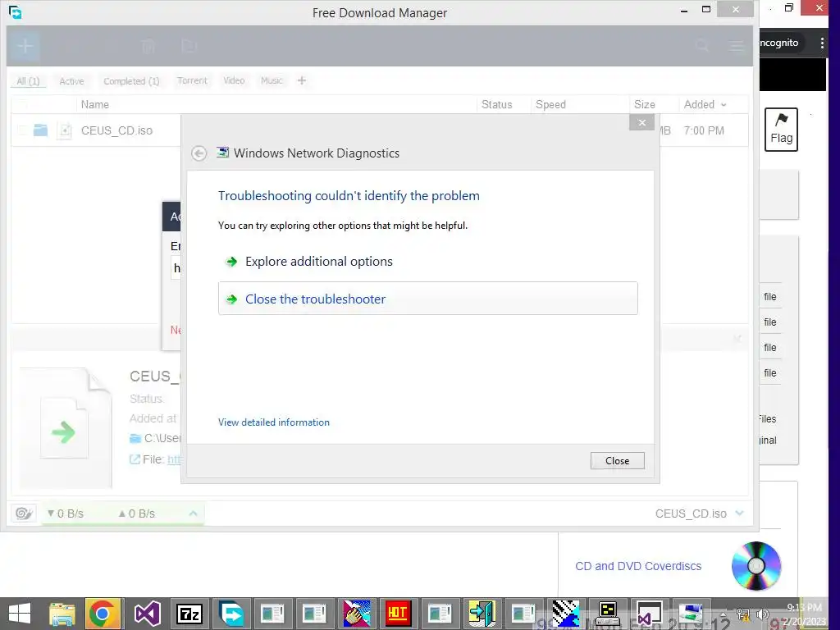Open the download folder icon in the details pane
The image size is (840, 630).
coord(135,439)
